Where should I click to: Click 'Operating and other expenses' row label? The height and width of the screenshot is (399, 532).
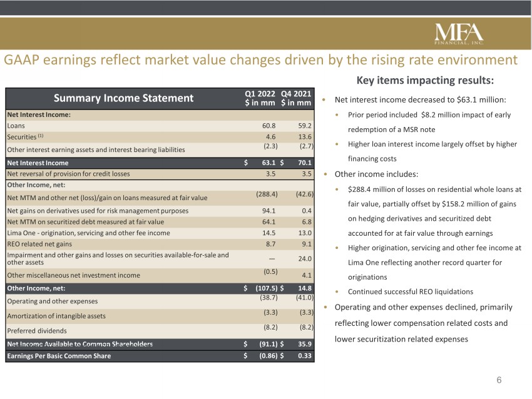click(52, 301)
